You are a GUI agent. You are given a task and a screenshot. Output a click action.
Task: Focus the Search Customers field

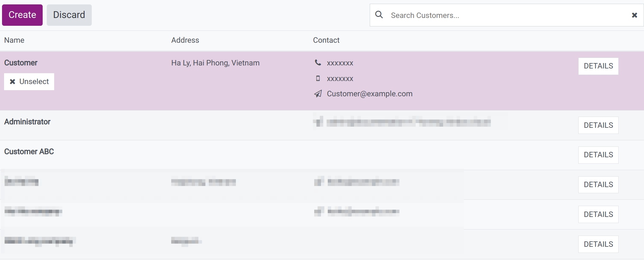tap(506, 15)
